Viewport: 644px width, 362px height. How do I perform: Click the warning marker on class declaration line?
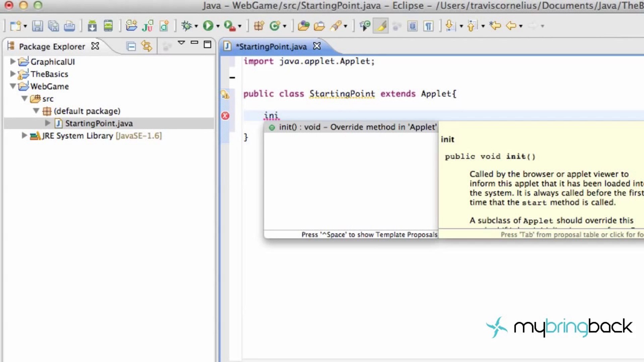[225, 95]
